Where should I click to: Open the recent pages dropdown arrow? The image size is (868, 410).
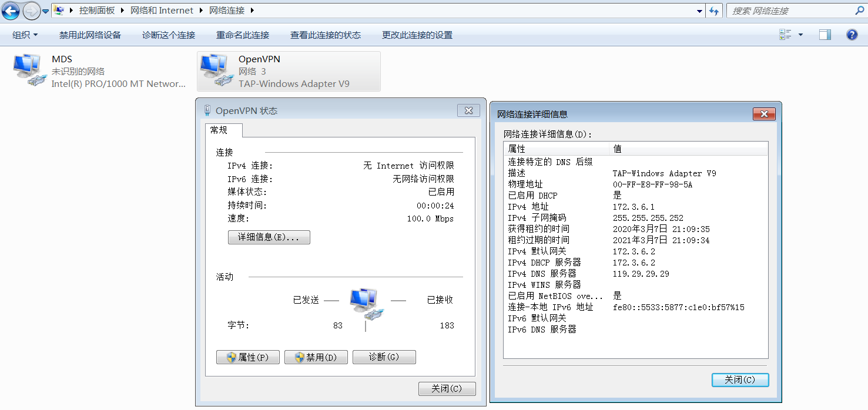pos(45,11)
